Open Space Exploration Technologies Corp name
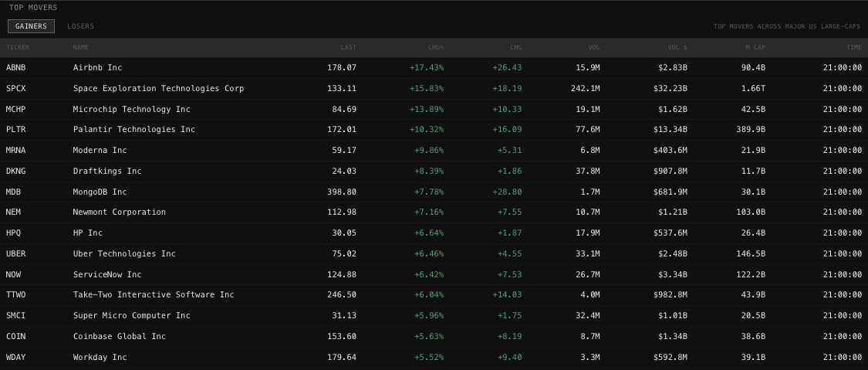 click(158, 88)
